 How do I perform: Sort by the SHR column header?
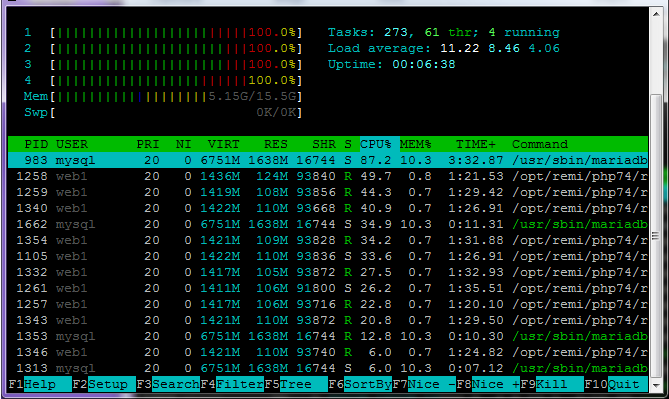324,144
